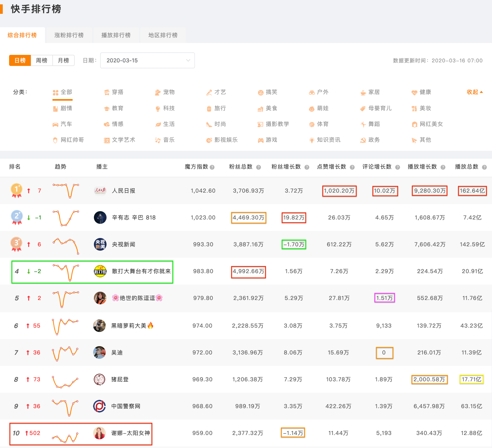Screen dimensions: 492x448
Task: Click 中国警察网 avatar thumbnail
Action: 99,406
